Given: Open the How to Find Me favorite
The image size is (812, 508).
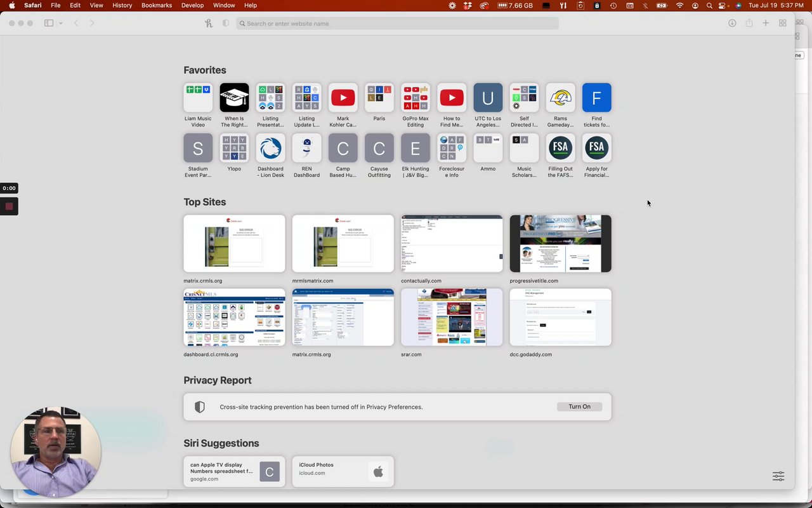Looking at the screenshot, I should [452, 98].
